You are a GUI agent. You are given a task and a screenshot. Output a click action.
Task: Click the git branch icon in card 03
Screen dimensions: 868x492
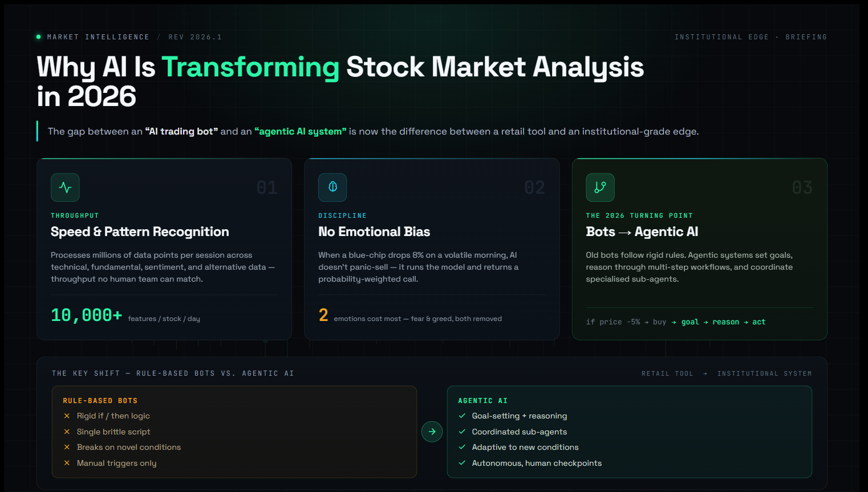[x=600, y=188]
